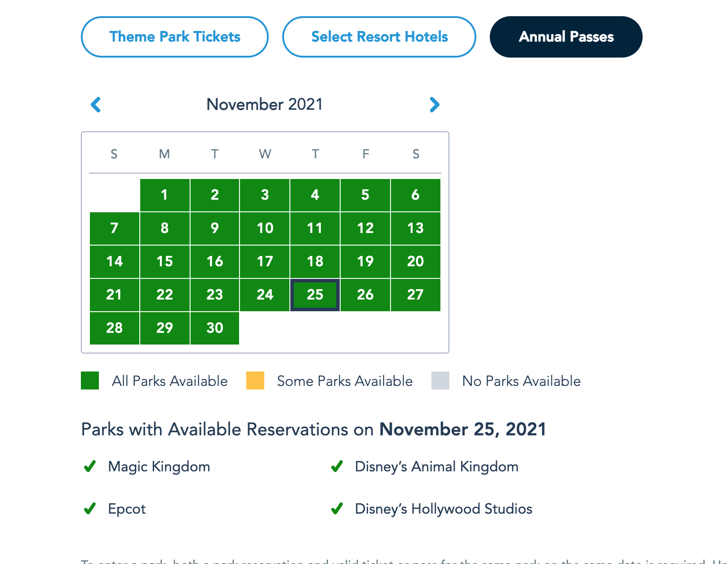Choose November 25 on the calendar
728x564 pixels.
point(315,295)
